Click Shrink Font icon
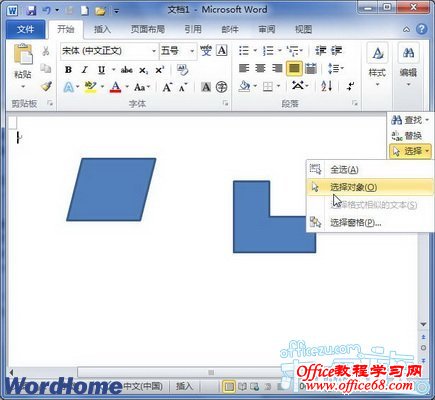This screenshot has height=400, width=435. point(183,88)
